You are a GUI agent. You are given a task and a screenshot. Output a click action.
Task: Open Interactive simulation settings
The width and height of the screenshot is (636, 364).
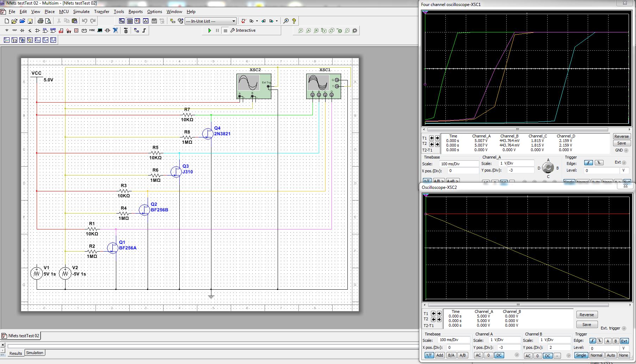[x=243, y=31]
